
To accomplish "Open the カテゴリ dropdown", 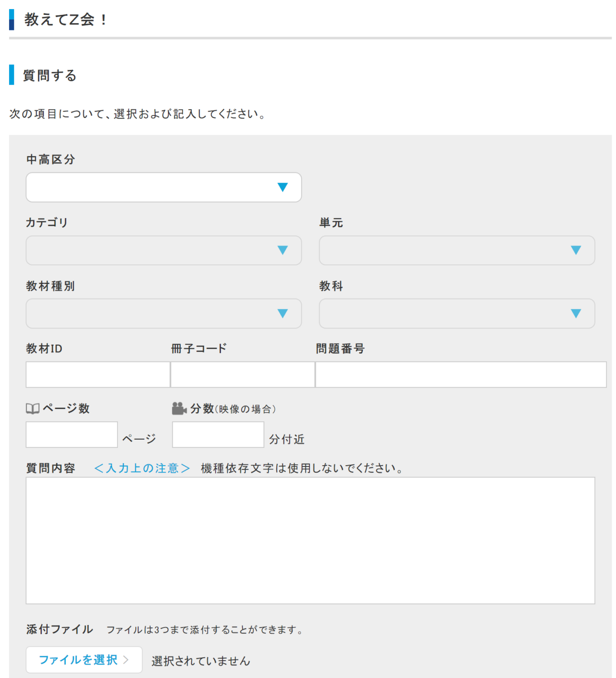I will [x=164, y=250].
